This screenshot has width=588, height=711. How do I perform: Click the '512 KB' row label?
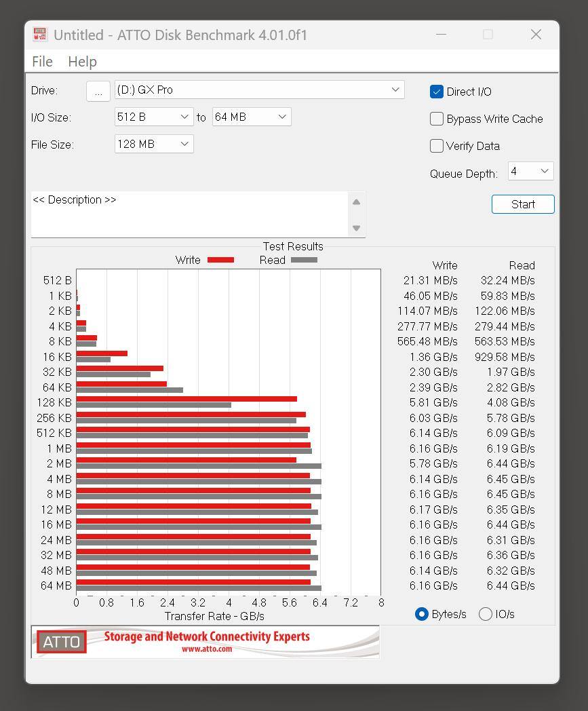54,433
